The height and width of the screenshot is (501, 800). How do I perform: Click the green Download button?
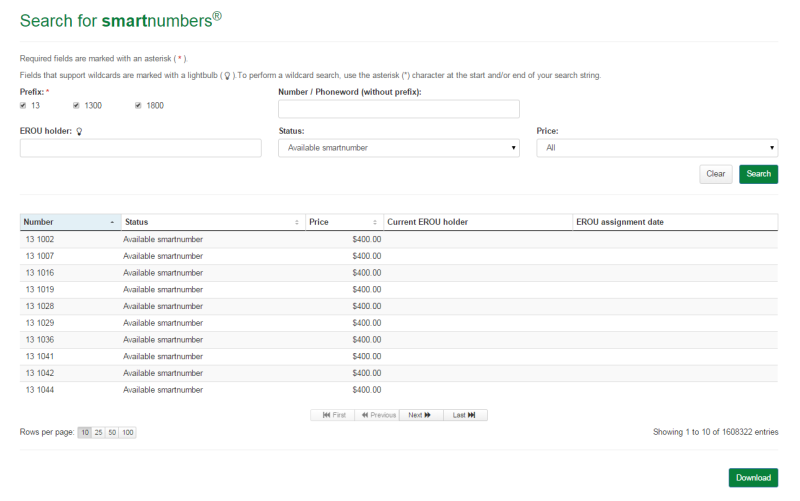[753, 478]
